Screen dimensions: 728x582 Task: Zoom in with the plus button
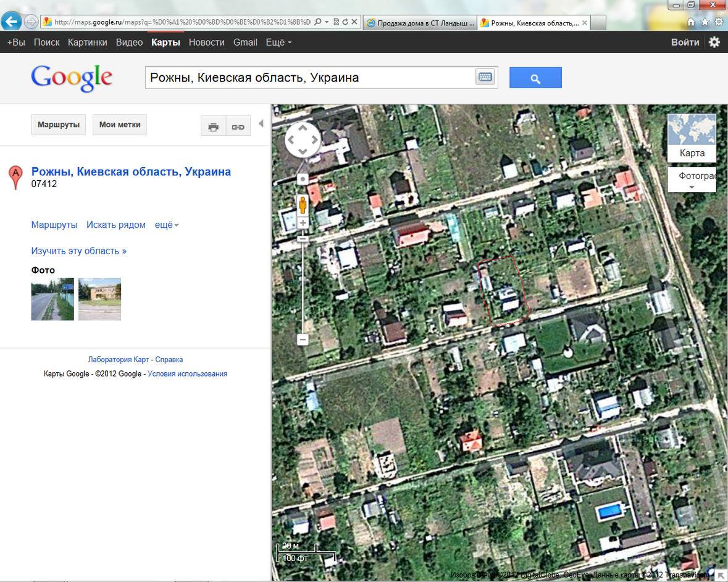(303, 223)
